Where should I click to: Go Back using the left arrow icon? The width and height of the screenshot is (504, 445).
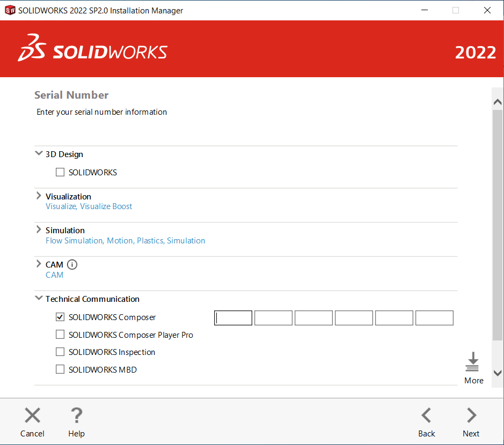coord(426,416)
